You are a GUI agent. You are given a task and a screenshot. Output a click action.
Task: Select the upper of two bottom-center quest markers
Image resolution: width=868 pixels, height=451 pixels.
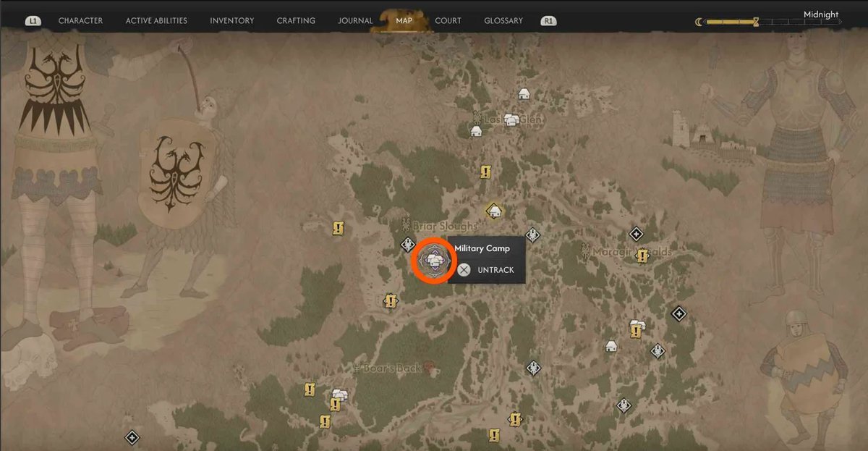515,419
